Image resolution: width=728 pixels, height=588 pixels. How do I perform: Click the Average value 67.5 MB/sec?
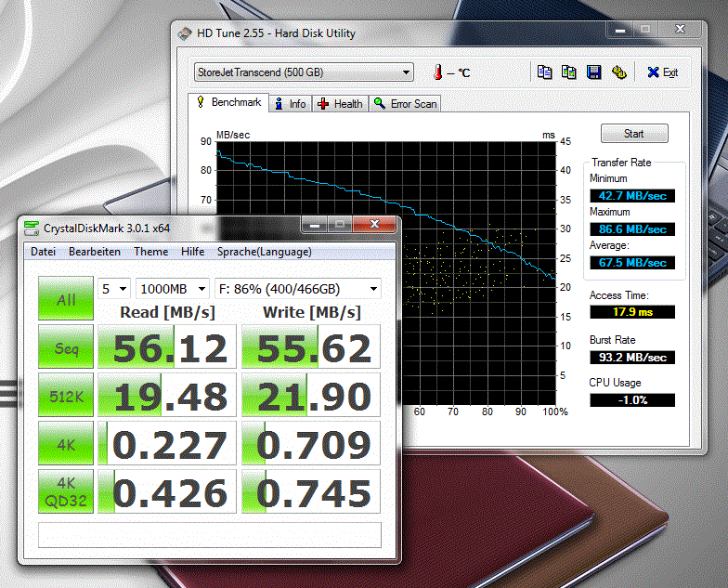(632, 262)
